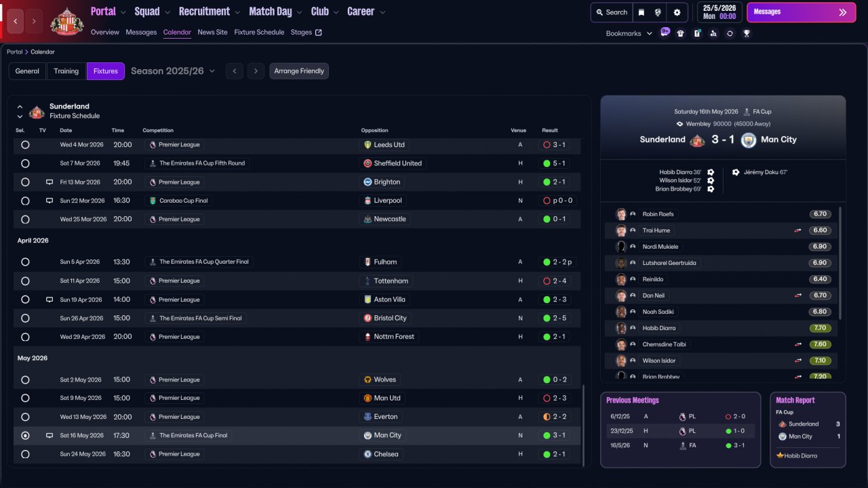Click the 6/12/25 previous meeting row
Image resolution: width=868 pixels, height=488 pixels.
[x=680, y=417]
